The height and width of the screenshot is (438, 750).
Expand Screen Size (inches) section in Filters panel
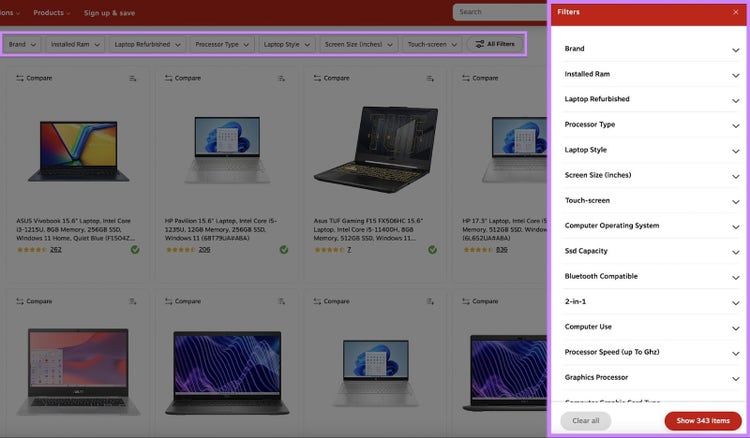pos(651,175)
